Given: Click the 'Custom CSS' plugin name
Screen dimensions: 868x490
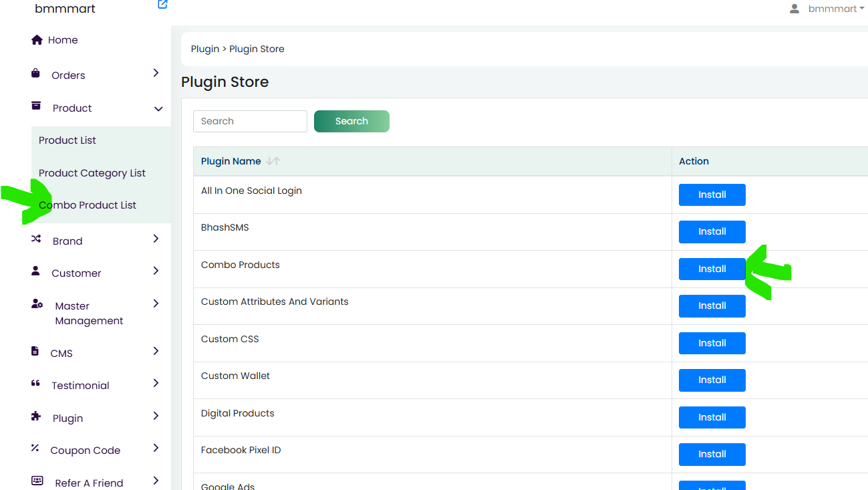Looking at the screenshot, I should coord(230,339).
